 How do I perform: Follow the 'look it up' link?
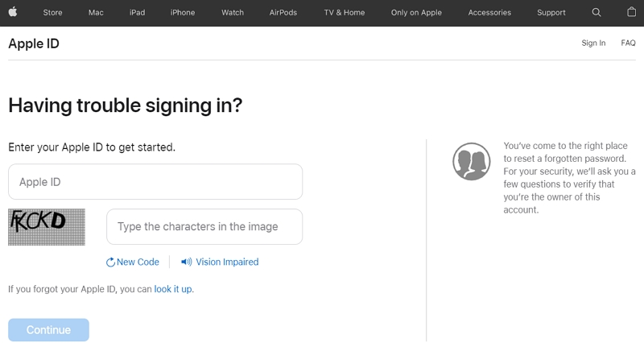pos(173,289)
